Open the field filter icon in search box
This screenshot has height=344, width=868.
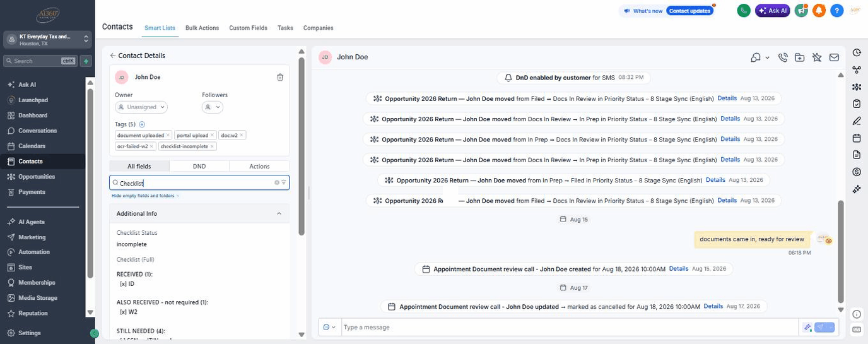(x=284, y=182)
